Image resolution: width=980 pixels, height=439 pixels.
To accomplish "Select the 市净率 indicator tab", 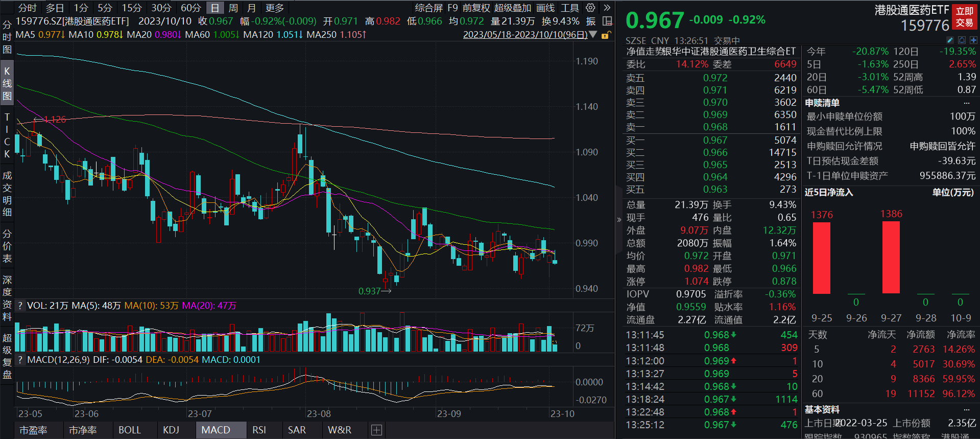I will click(x=83, y=430).
